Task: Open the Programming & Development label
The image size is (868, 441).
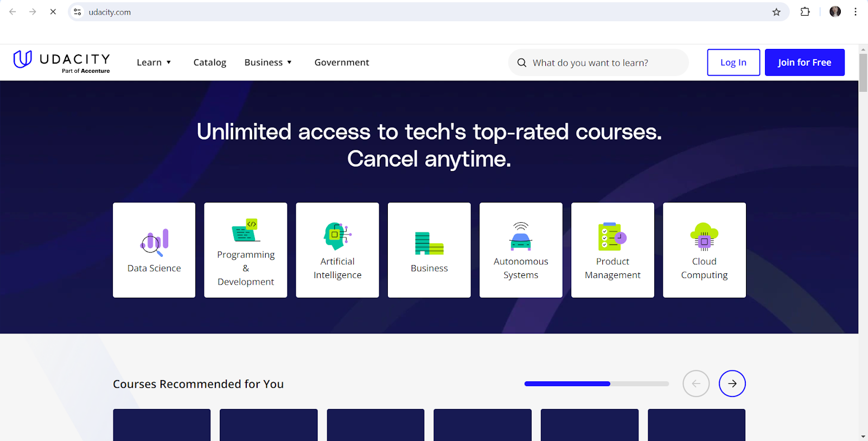Action: (x=246, y=268)
